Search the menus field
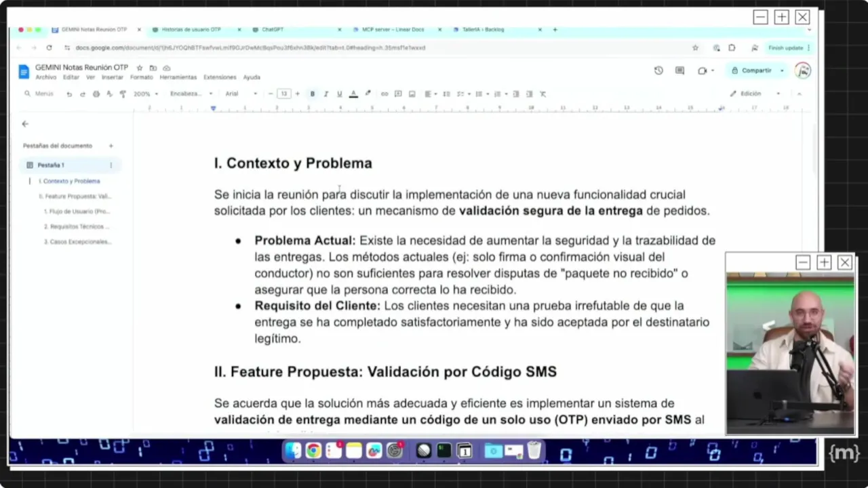This screenshot has height=488, width=868. [x=40, y=94]
